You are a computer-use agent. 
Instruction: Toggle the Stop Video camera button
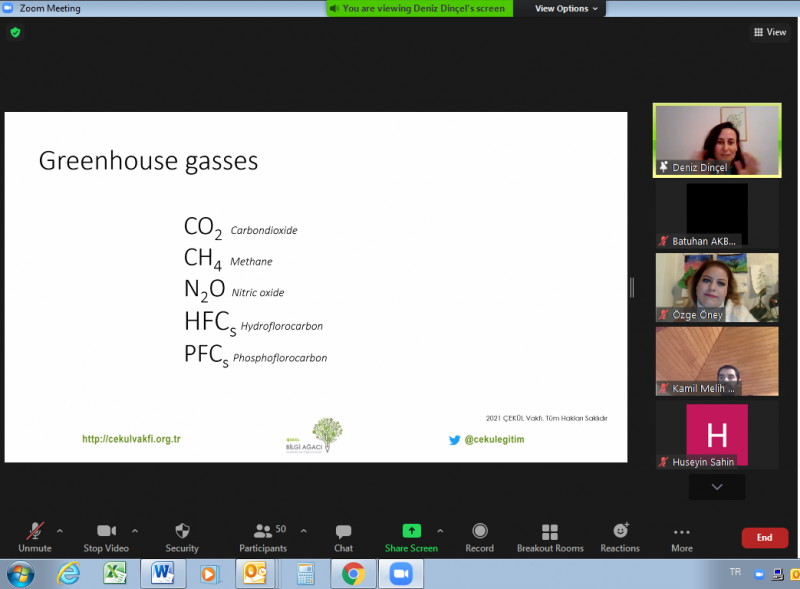click(x=106, y=532)
